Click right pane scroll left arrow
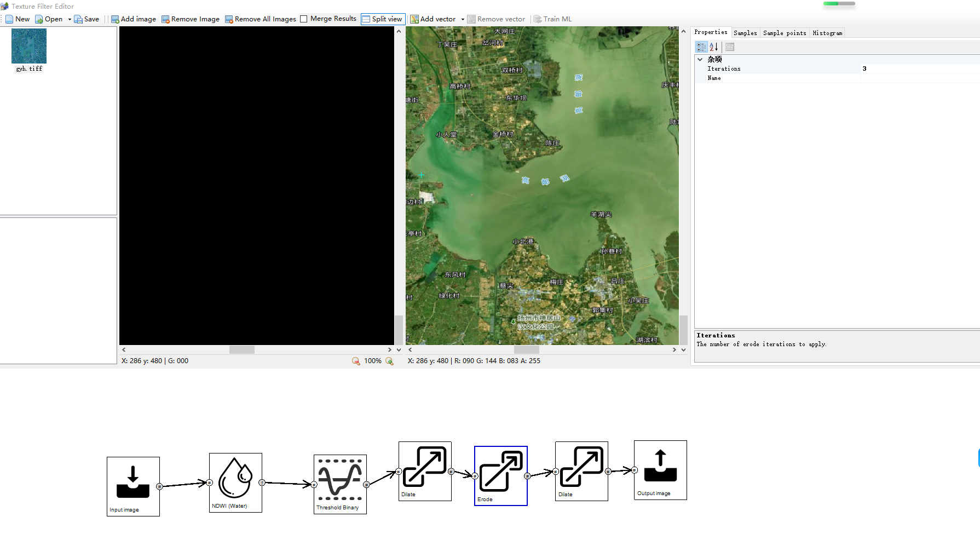Viewport: 980px width, 557px height. [x=410, y=349]
